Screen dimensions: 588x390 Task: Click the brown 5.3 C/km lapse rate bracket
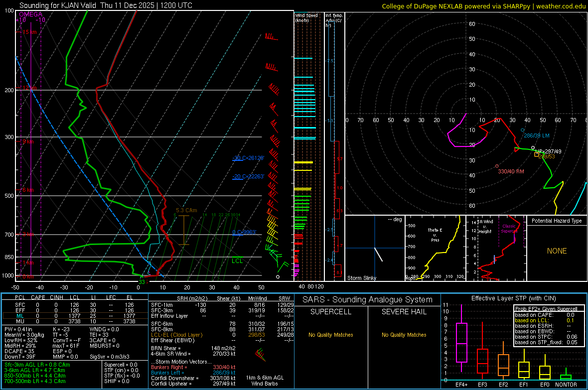click(x=184, y=230)
